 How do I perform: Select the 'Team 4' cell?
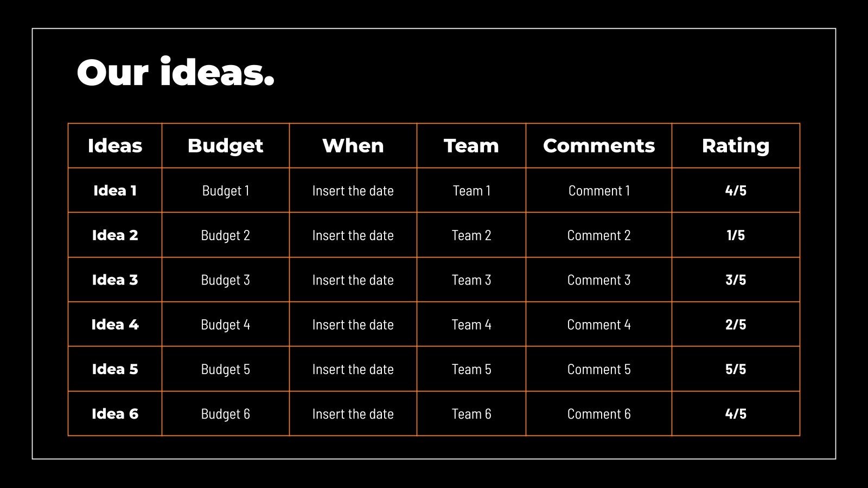pyautogui.click(x=471, y=324)
